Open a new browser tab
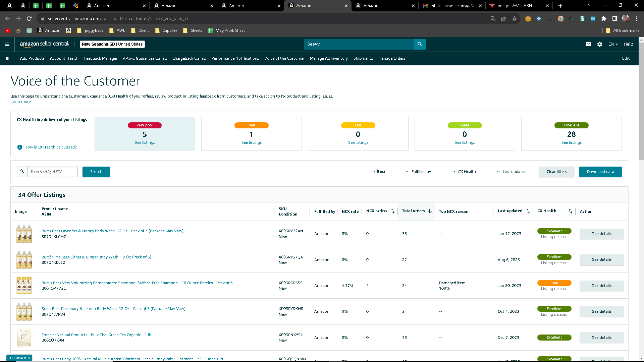 (560, 6)
